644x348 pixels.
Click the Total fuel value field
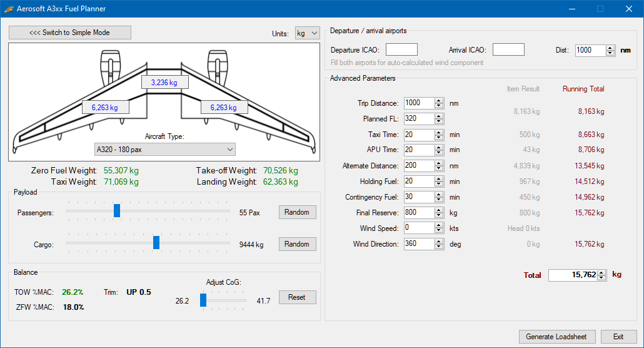click(573, 275)
